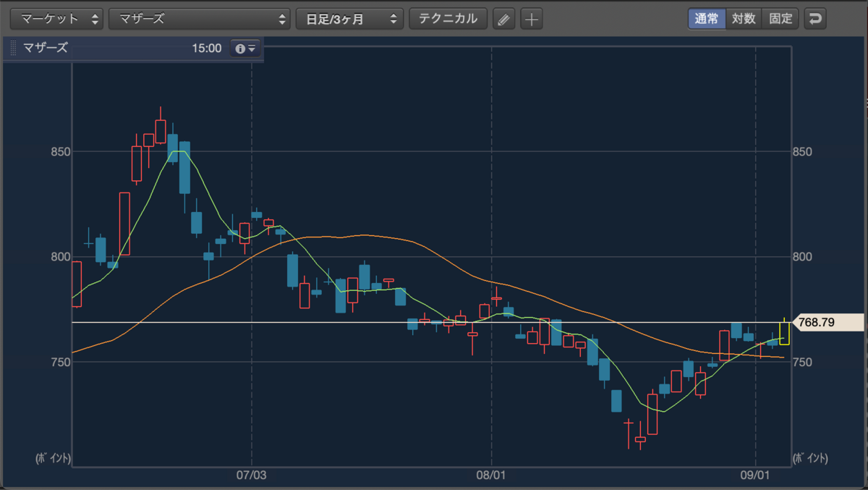The width and height of the screenshot is (868, 490).
Task: Click the right-axis 750 label
Action: point(804,362)
